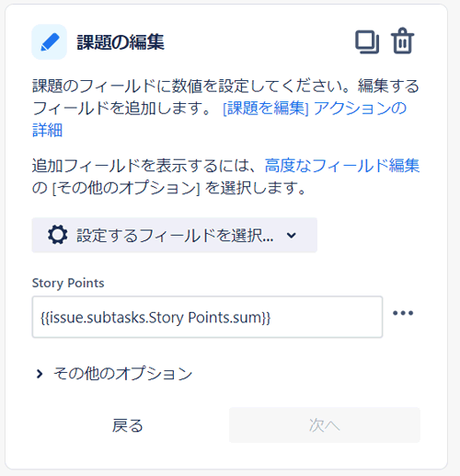
Task: Delete this action using the trash icon
Action: pos(402,41)
